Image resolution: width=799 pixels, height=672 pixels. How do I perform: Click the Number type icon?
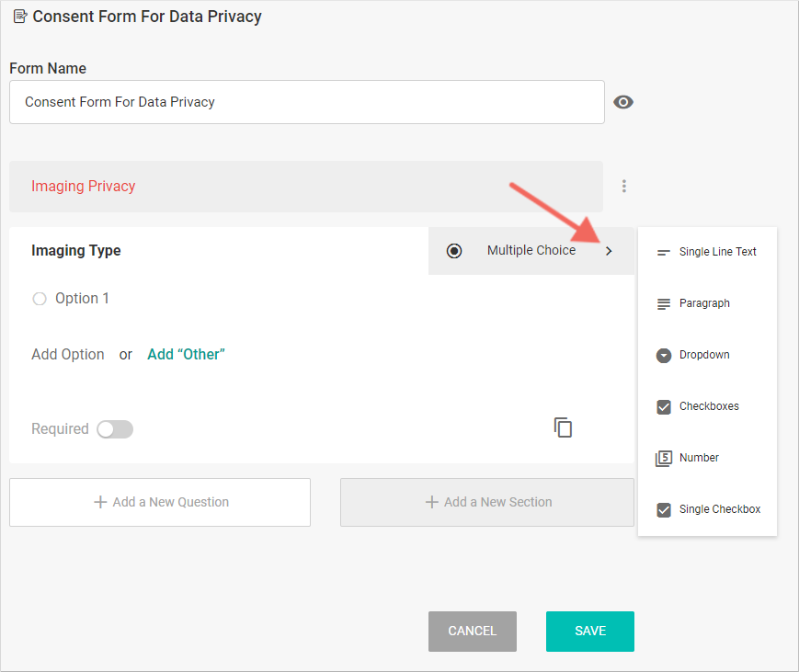[x=664, y=458]
